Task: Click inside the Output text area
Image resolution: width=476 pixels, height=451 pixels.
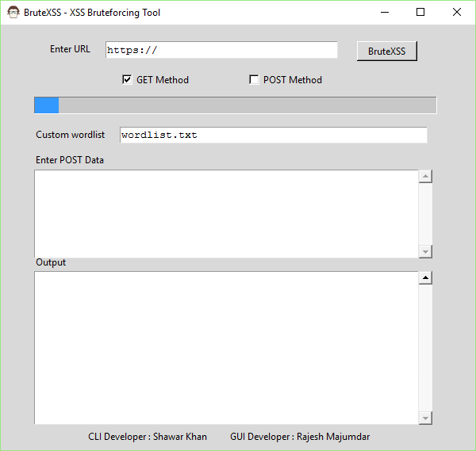Action: [x=226, y=348]
